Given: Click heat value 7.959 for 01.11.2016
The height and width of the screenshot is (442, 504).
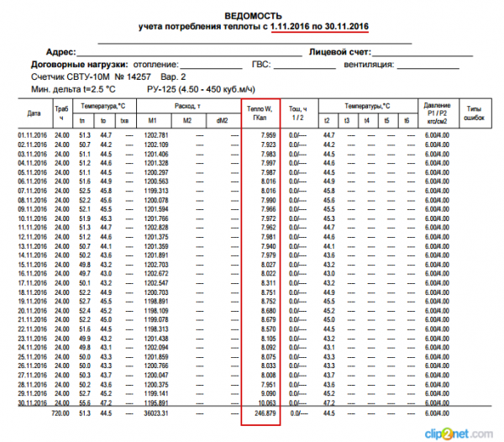Looking at the screenshot, I should click(x=269, y=135).
